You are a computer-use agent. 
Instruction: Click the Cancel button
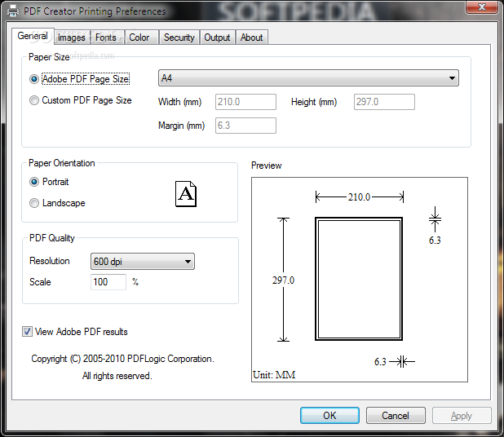pyautogui.click(x=396, y=416)
